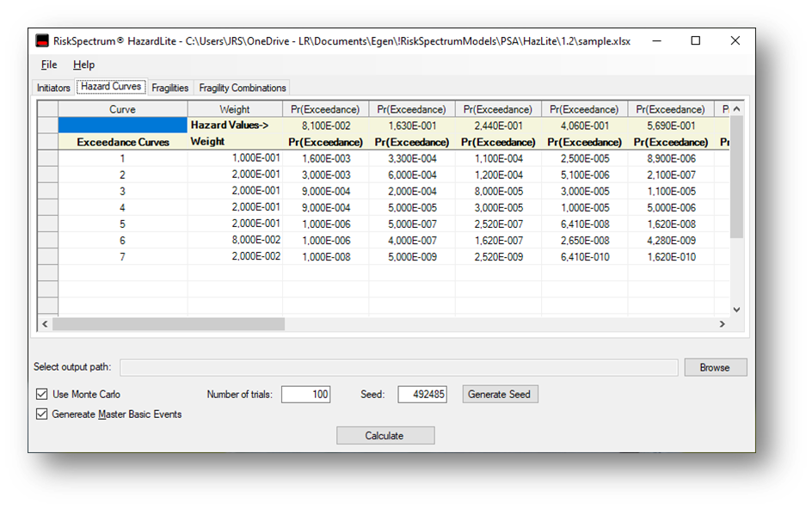Click the horizontal scroll-right arrow
The width and height of the screenshot is (812, 509).
723,324
